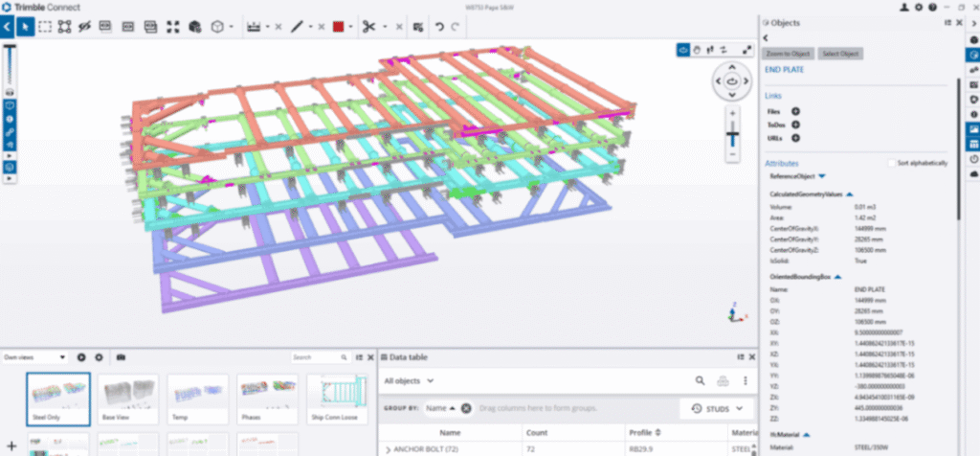Activate the rectangle area select tool
The height and width of the screenshot is (456, 980).
click(x=45, y=27)
